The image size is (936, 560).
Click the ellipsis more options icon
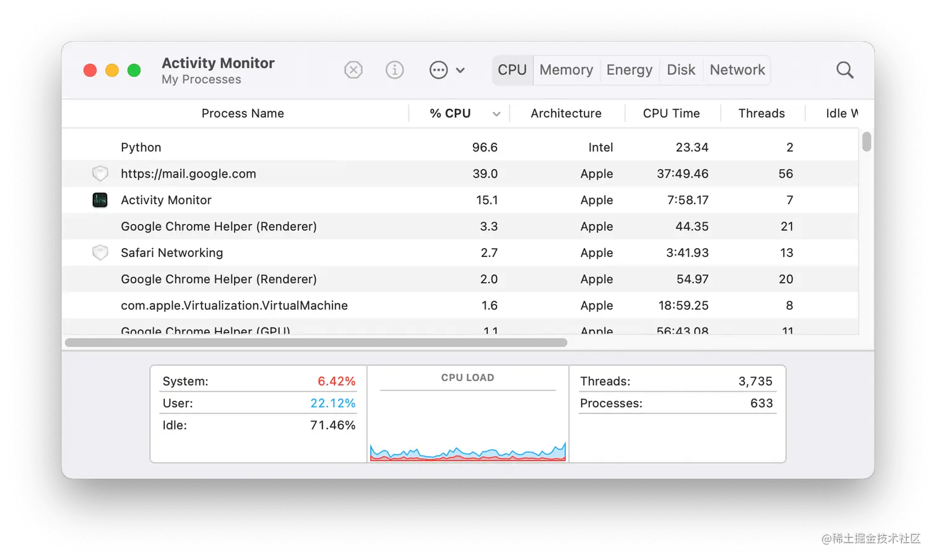pos(438,70)
